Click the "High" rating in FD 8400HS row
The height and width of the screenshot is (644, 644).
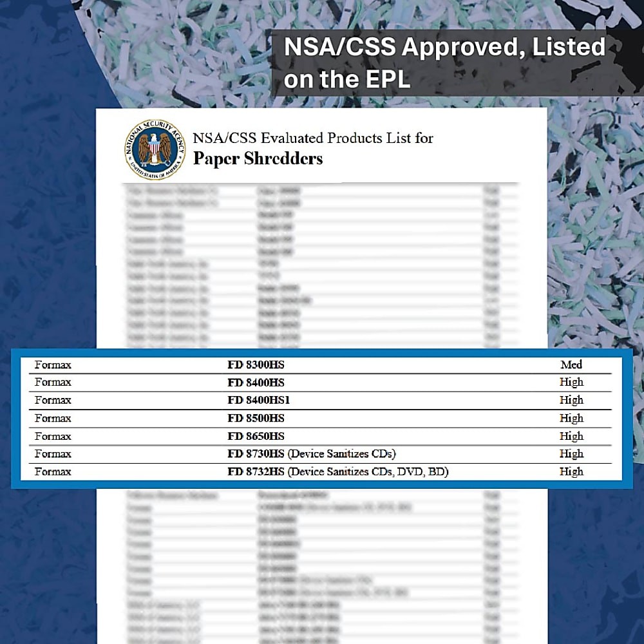pyautogui.click(x=571, y=383)
